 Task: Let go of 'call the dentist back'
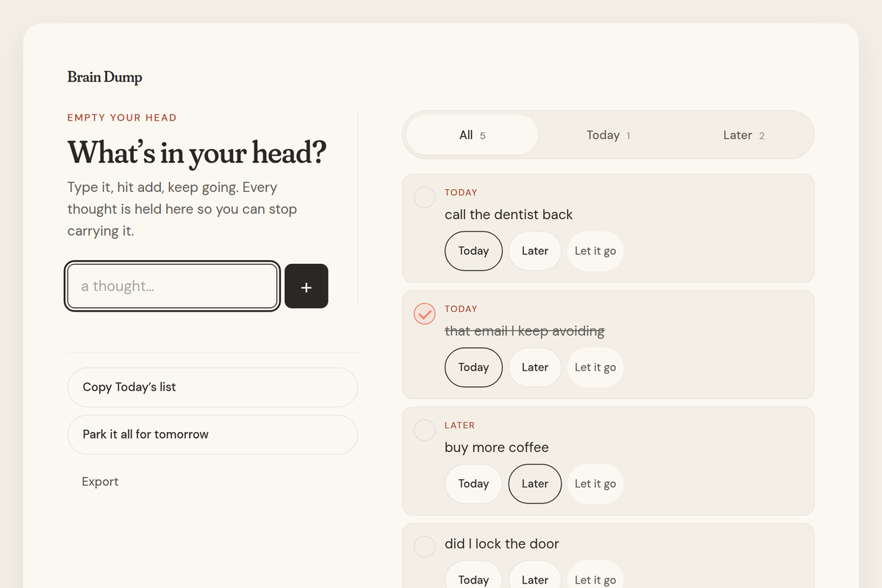(595, 251)
